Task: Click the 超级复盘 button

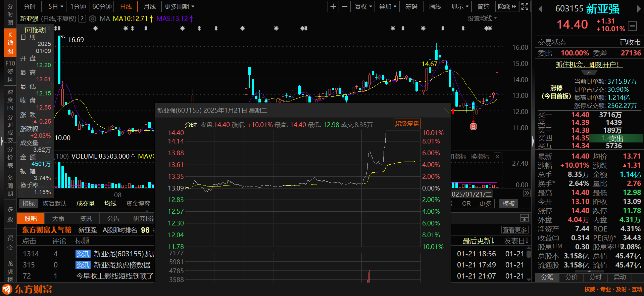Action: click(x=407, y=124)
